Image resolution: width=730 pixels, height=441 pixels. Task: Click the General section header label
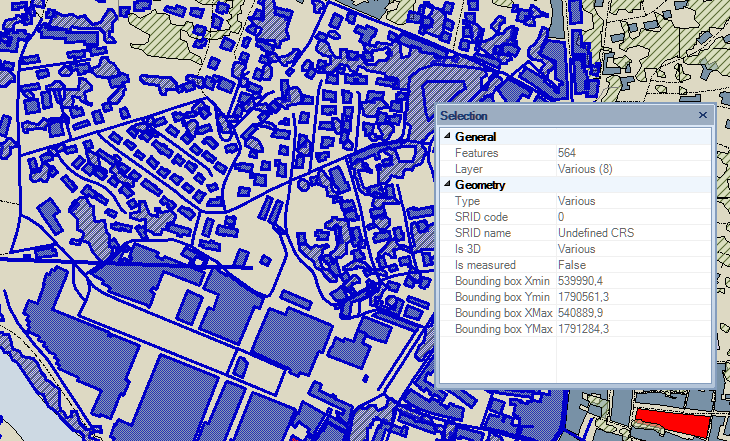point(476,137)
